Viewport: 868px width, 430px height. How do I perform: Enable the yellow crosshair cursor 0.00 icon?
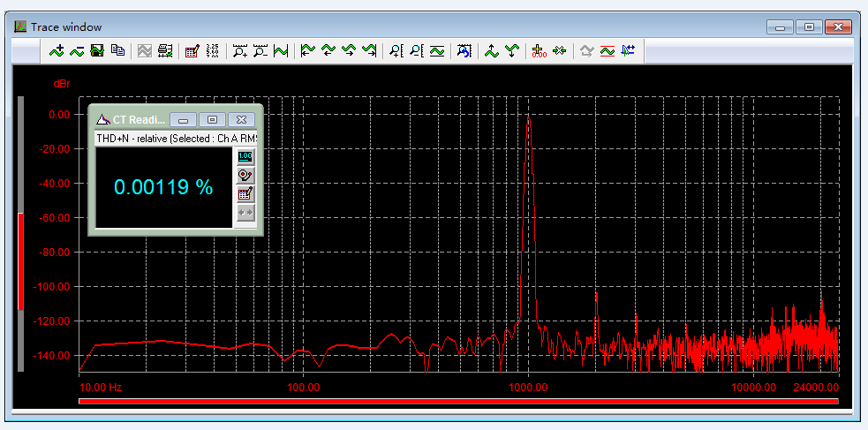(x=539, y=51)
